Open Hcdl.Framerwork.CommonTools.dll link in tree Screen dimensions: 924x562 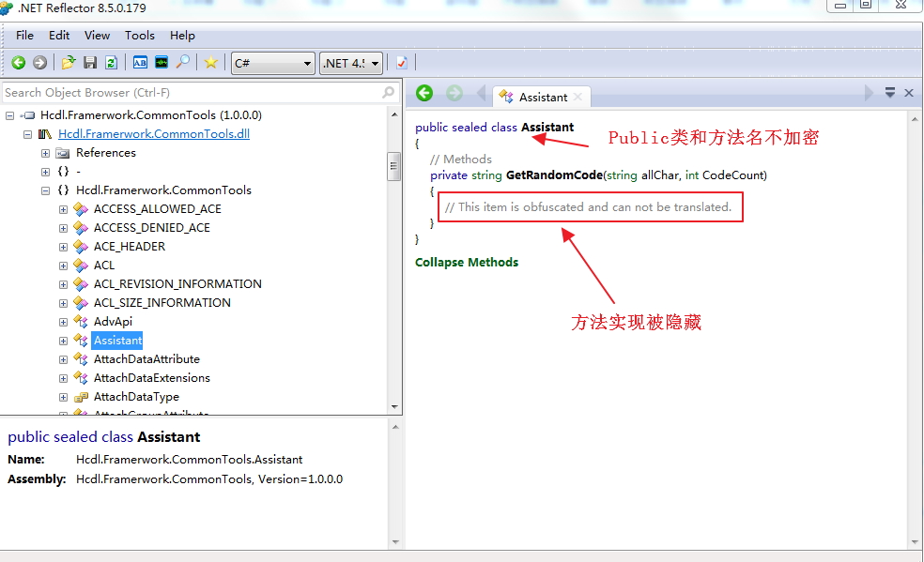(154, 133)
